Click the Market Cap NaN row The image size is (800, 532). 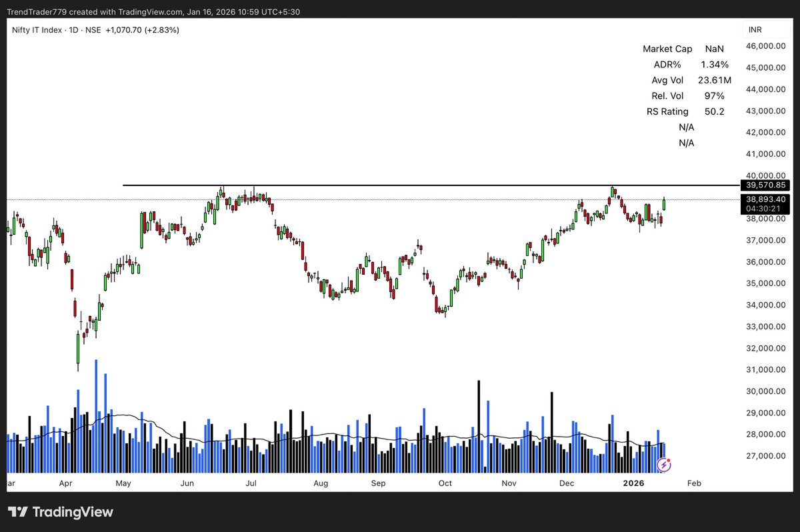pyautogui.click(x=683, y=49)
